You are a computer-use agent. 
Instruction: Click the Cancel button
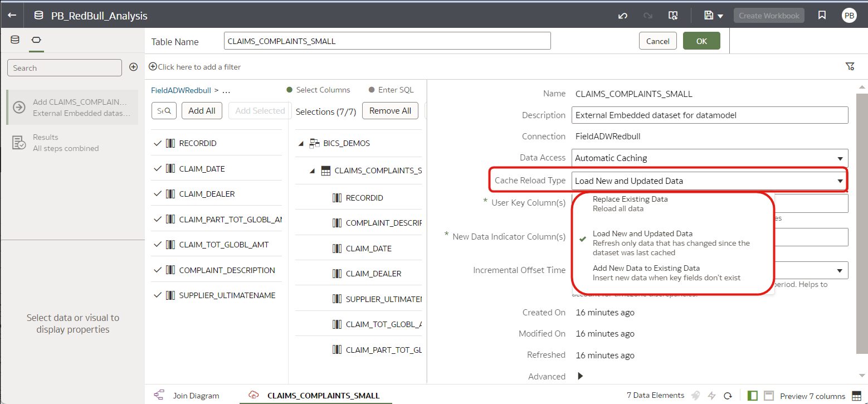point(657,41)
